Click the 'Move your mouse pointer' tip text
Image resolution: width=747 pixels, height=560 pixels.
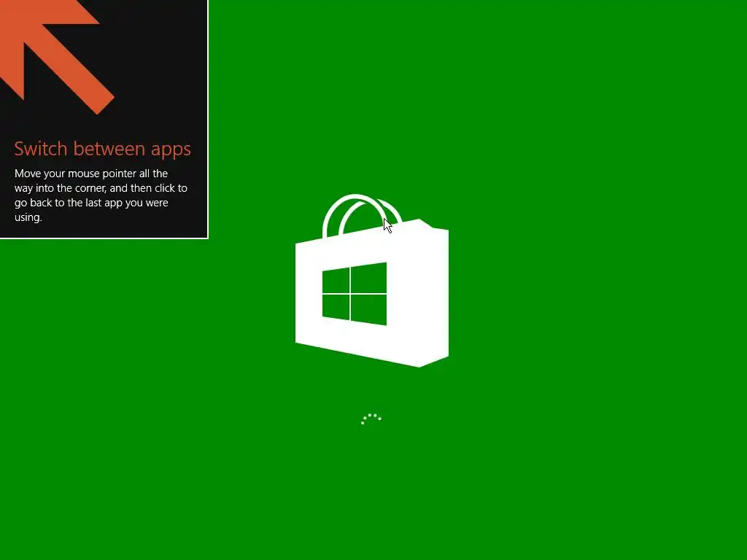[101, 195]
